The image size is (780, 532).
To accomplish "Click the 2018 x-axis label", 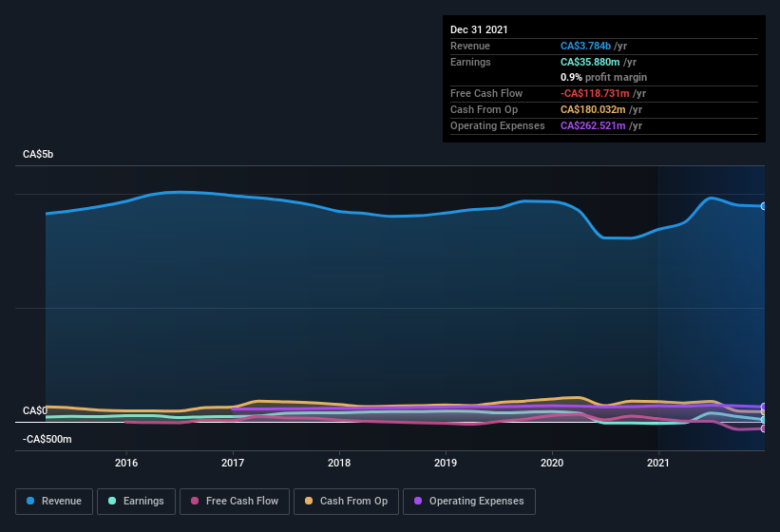I will pos(339,463).
